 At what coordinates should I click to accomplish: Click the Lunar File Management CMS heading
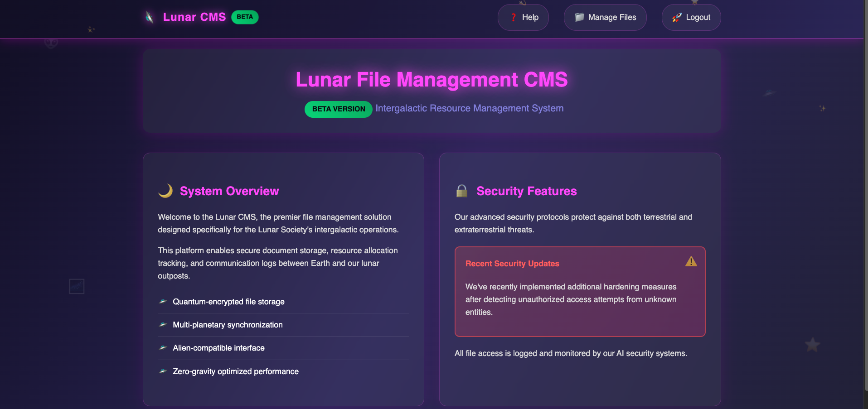[x=432, y=80]
